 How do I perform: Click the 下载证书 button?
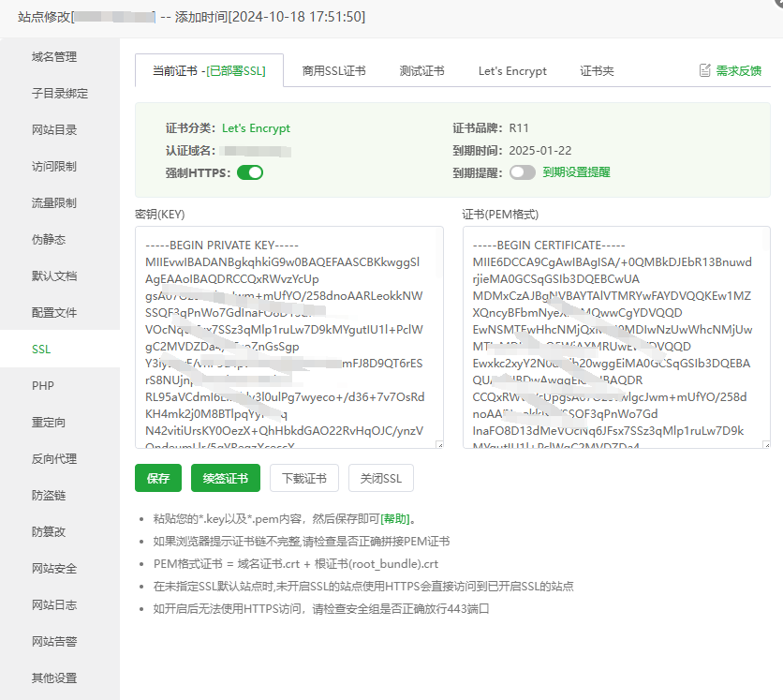[304, 478]
